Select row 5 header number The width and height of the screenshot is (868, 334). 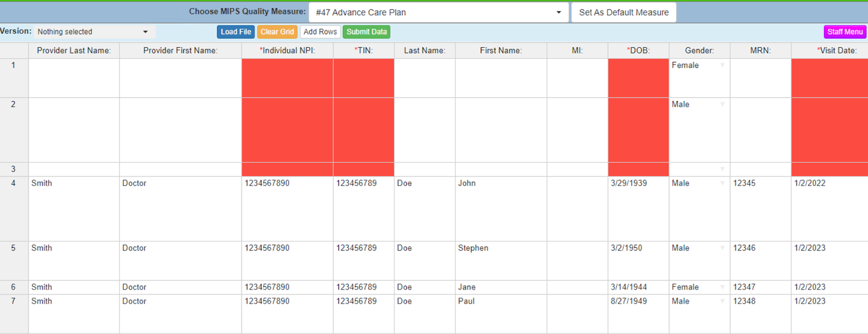[14, 248]
